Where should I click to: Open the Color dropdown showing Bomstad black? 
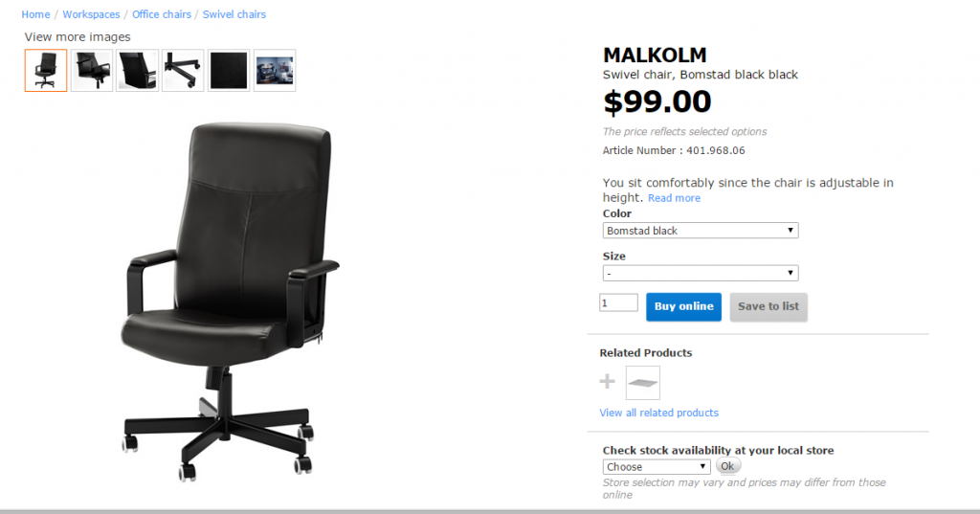tap(700, 231)
